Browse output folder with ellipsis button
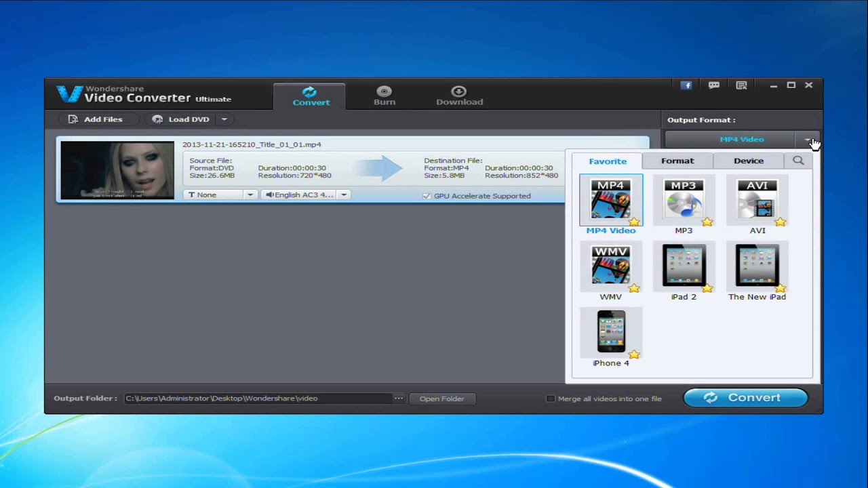The width and height of the screenshot is (868, 488). point(399,399)
